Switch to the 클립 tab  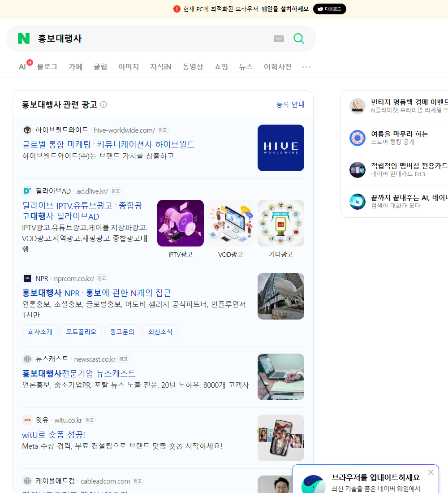(x=100, y=67)
